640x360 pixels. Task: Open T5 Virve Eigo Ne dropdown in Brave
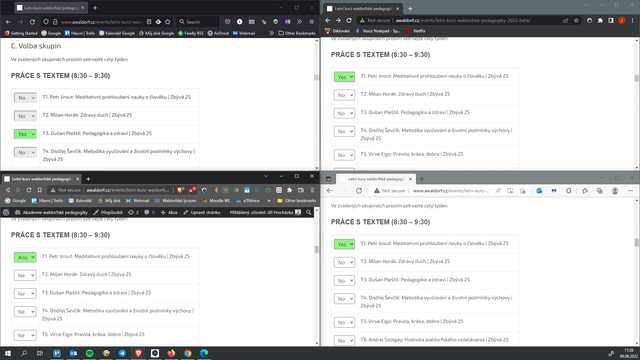[x=25, y=335]
